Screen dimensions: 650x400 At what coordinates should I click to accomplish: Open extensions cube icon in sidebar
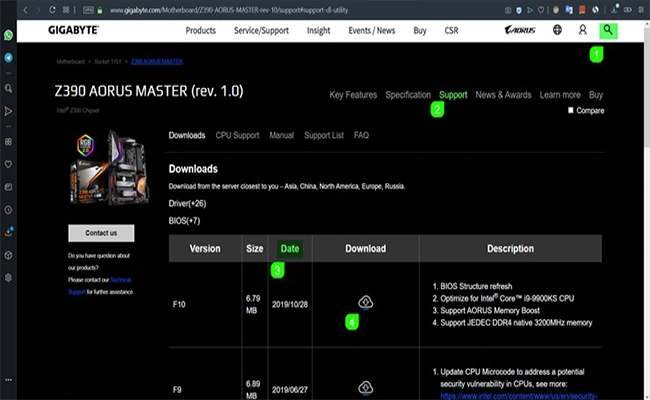coord(8,255)
